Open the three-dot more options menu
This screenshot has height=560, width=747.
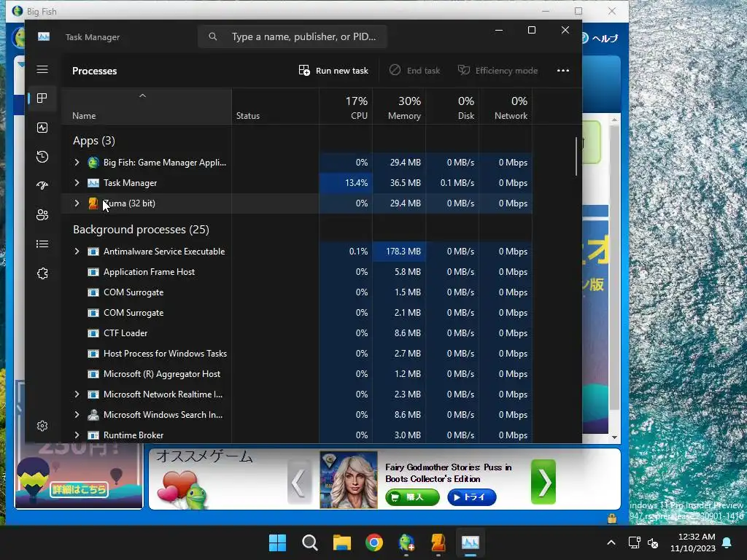(563, 71)
